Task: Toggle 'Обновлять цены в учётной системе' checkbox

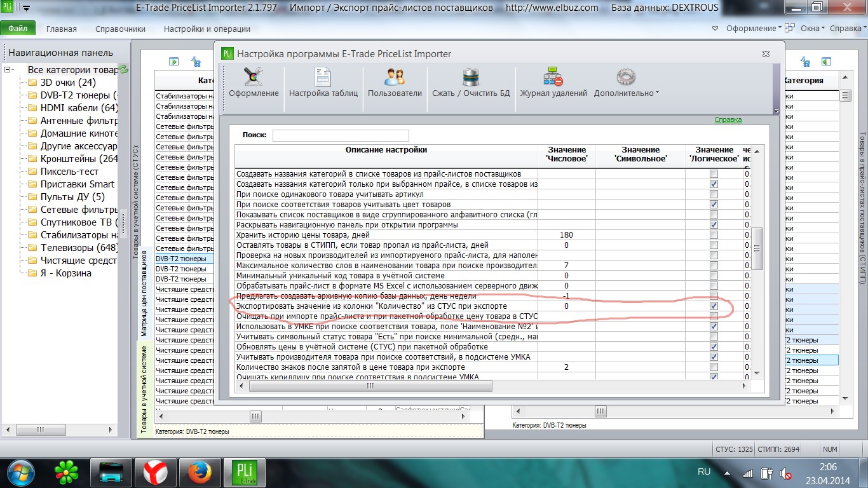Action: coord(714,346)
